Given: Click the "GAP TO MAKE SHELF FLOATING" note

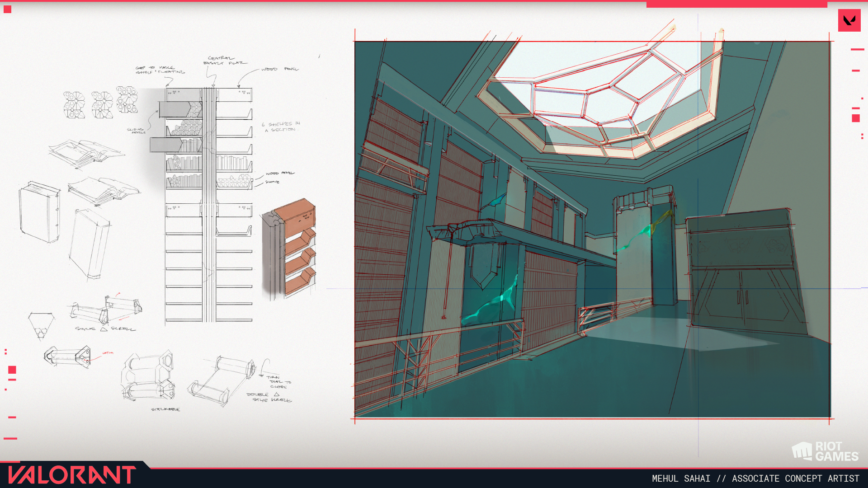Looking at the screenshot, I should [160, 70].
